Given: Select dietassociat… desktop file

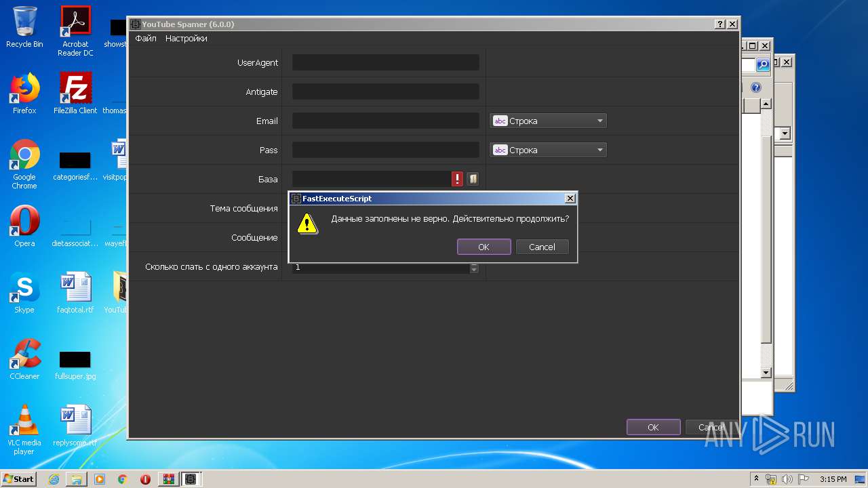Looking at the screenshot, I should tap(75, 232).
